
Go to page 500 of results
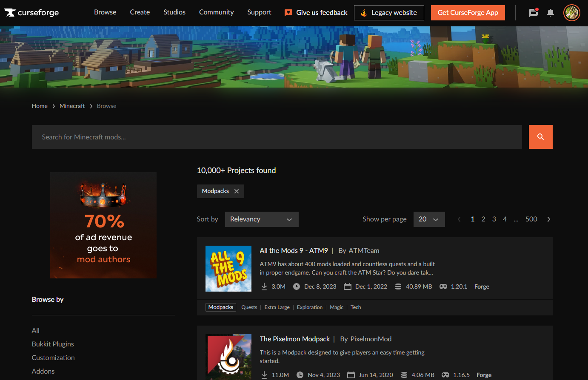coord(531,219)
